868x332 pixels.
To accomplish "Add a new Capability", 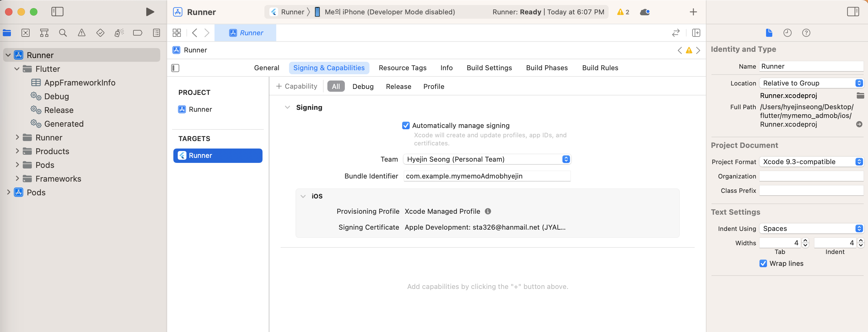I will click(297, 87).
